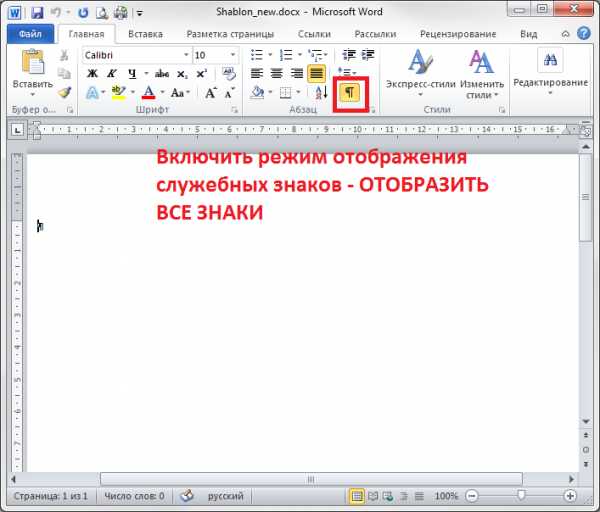This screenshot has height=512, width=600.
Task: Click the Clear Formatting icon
Action: pos(229,73)
